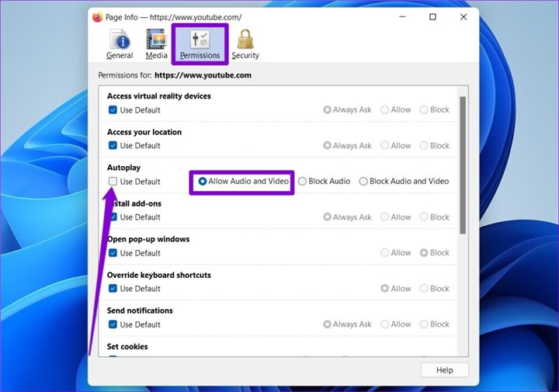
Task: Click the Access virtual reality devices heading
Action: 159,96
